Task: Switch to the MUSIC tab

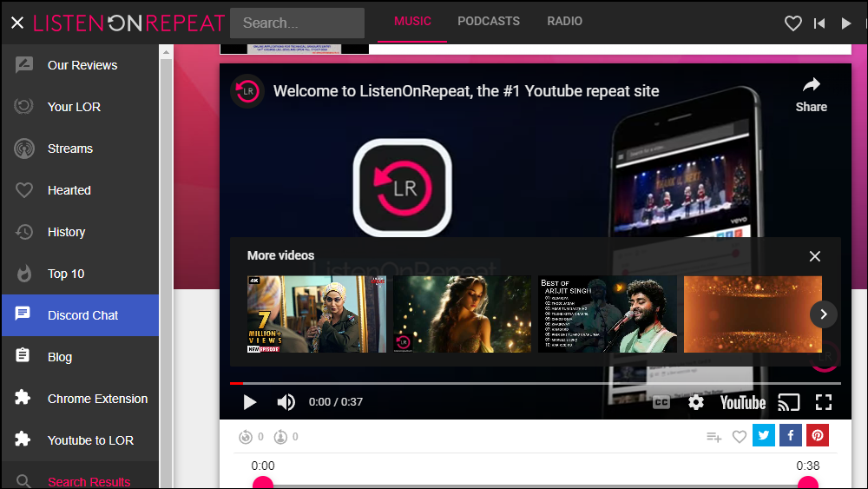Action: tap(412, 21)
